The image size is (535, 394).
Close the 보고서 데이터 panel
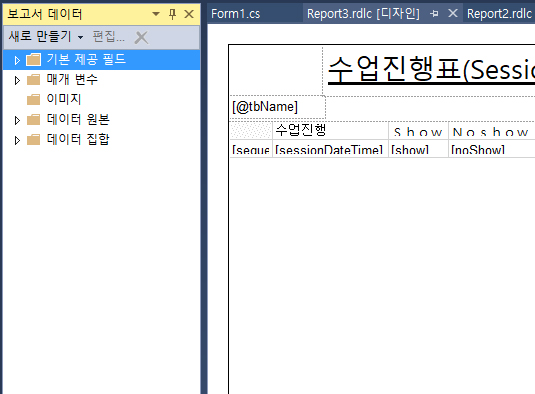189,14
